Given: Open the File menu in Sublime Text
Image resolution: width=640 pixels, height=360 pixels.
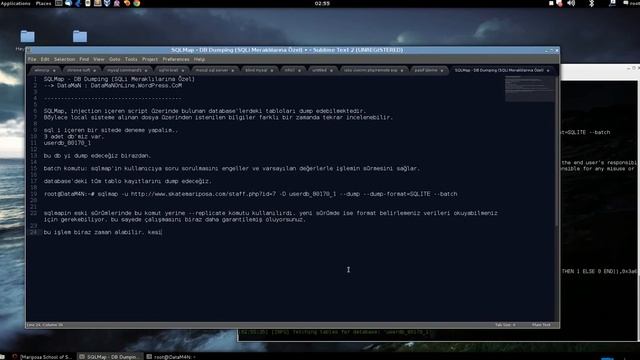Looking at the screenshot, I should pyautogui.click(x=32, y=60).
